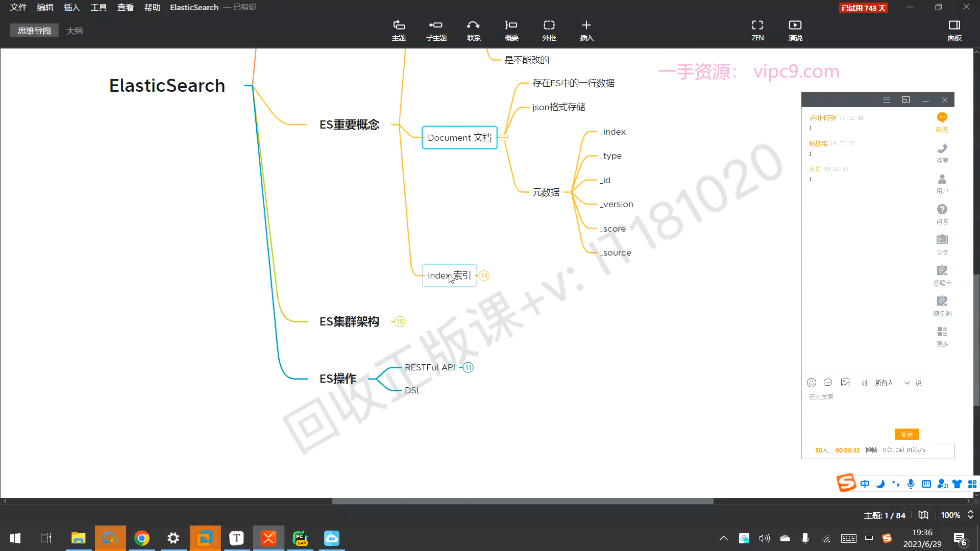980x551 pixels.
Task: Switch to 思维导图 mind map view
Action: click(34, 31)
